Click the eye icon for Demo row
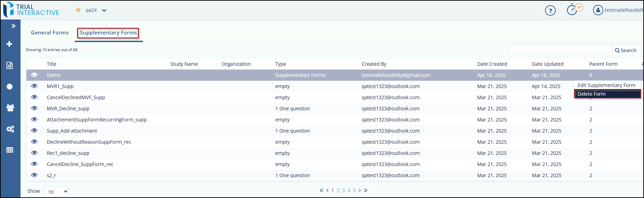Viewport: 644px width, 198px height. [34, 75]
